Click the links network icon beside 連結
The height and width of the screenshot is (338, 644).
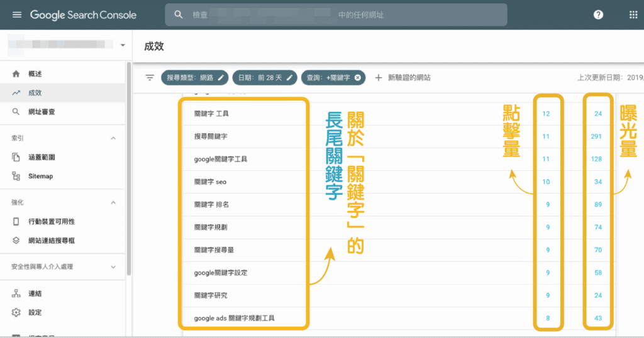16,293
